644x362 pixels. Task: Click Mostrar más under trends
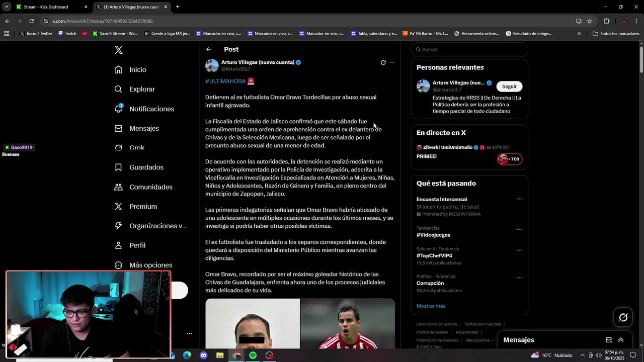431,306
